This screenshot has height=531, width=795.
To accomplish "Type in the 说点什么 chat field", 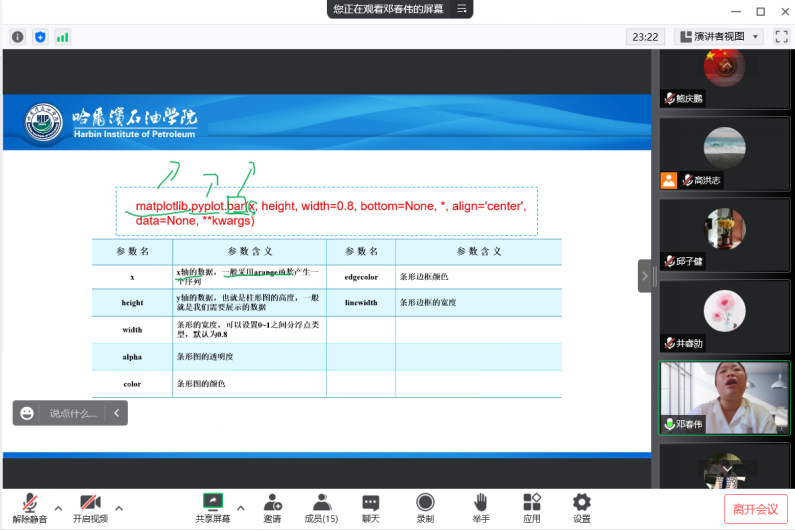I will [x=73, y=413].
